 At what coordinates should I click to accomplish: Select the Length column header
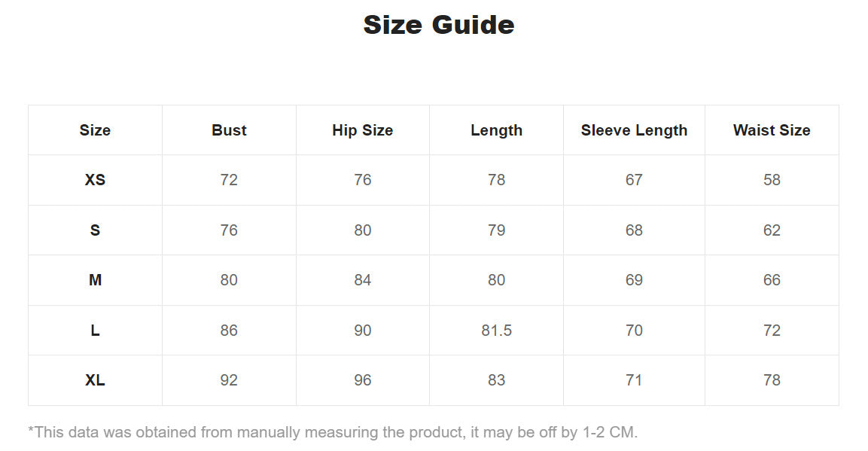click(496, 130)
